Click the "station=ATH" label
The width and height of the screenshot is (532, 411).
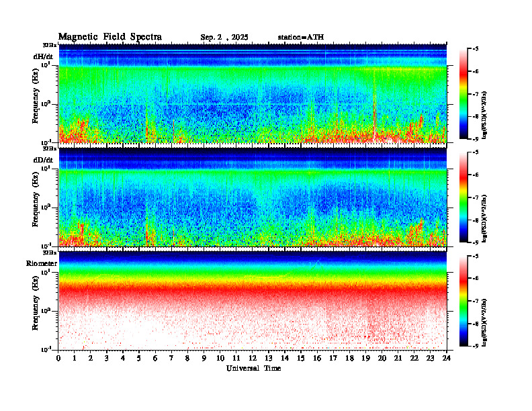coord(301,38)
